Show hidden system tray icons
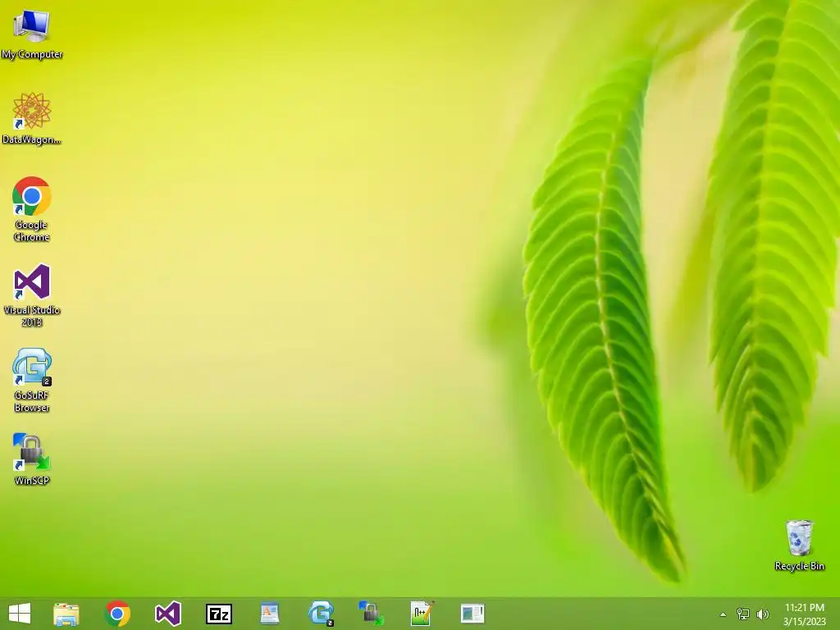 (x=723, y=614)
